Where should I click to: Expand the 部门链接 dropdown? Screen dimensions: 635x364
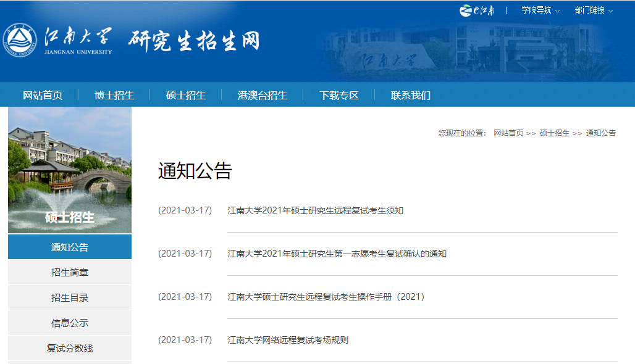tap(594, 10)
